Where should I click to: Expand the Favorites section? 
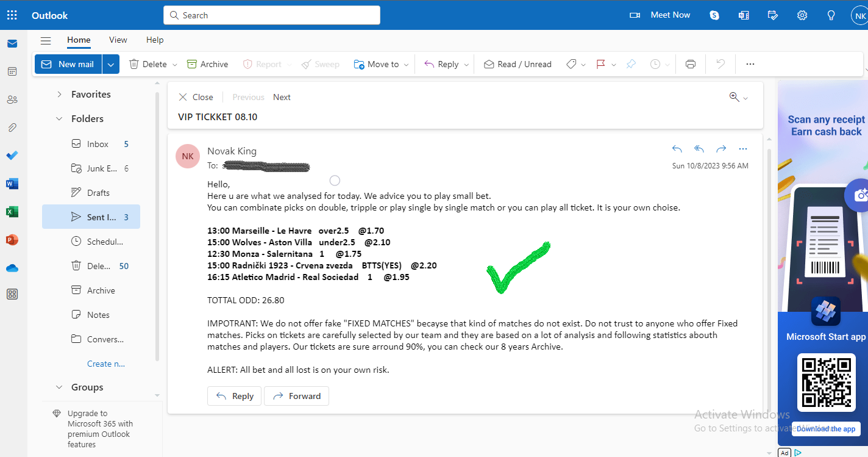pos(59,95)
